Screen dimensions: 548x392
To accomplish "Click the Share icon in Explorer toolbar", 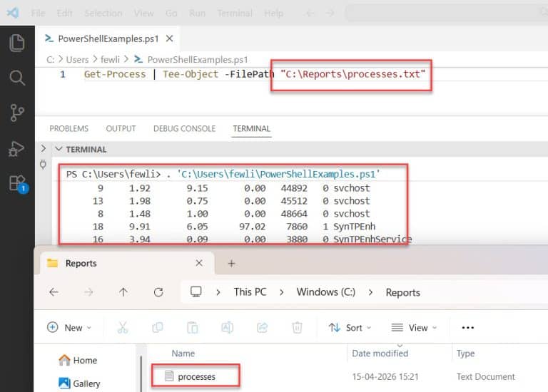I will 262,327.
